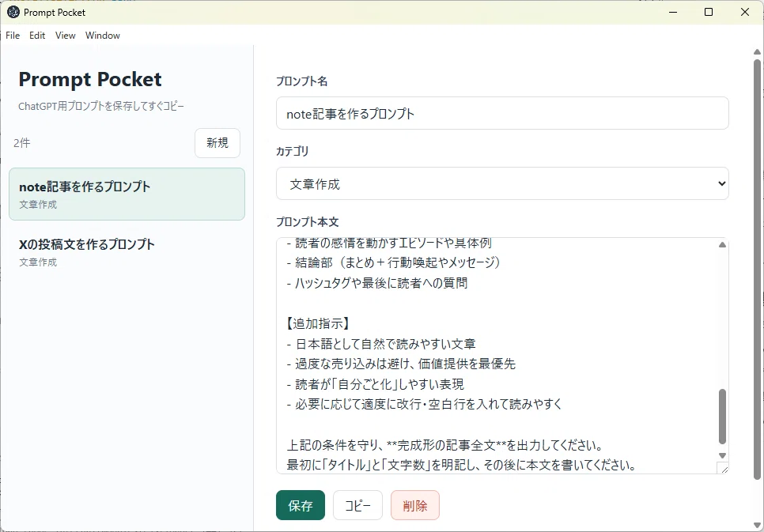
Task: Open the File menu
Action: 13,36
